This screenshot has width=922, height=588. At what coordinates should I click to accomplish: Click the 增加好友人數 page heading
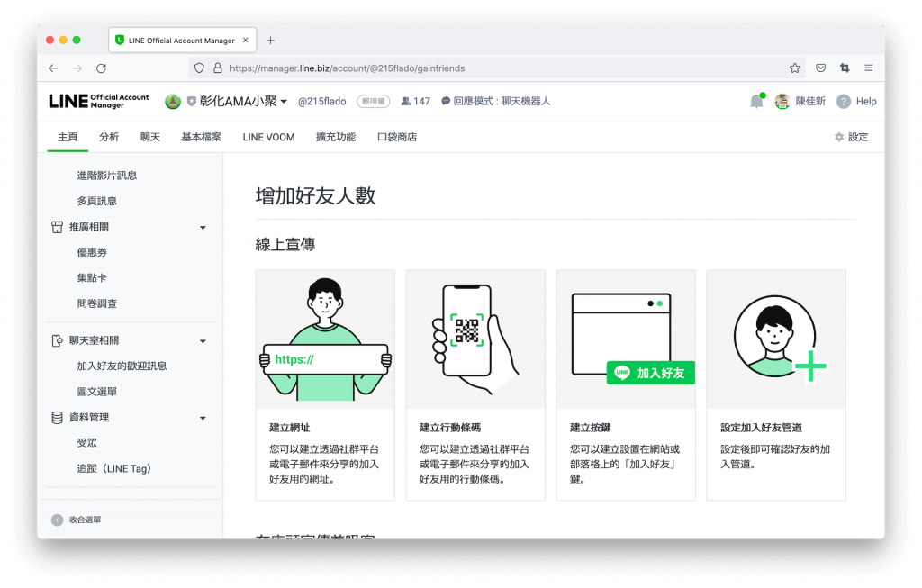315,195
